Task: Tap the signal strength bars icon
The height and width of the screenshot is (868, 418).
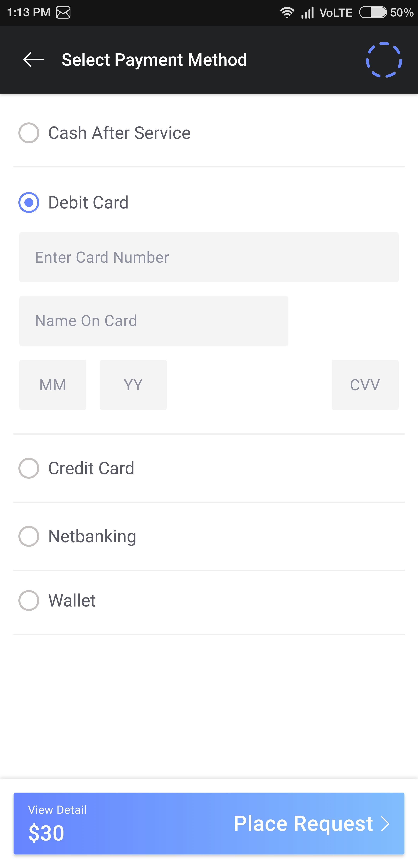Action: [x=308, y=12]
